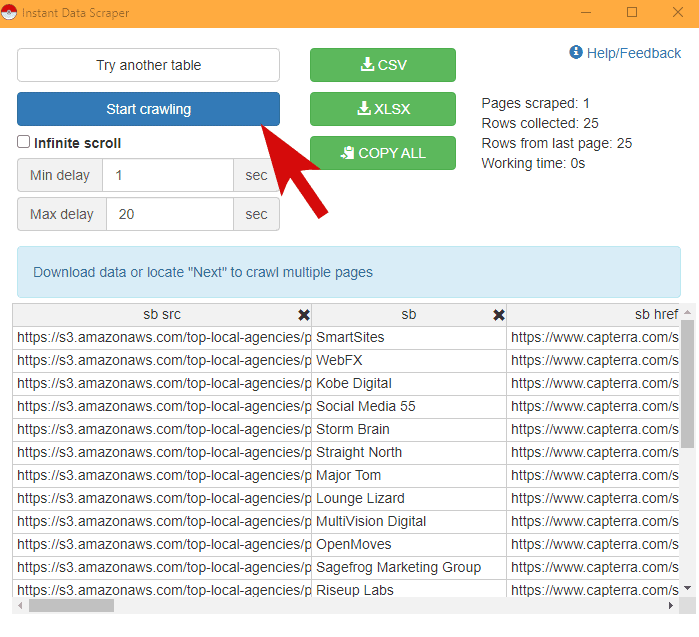
Task: Select the Straight North cell
Action: (x=409, y=452)
